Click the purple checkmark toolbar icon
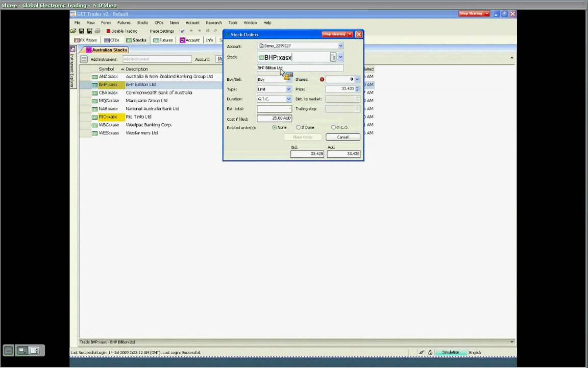The image size is (588, 368). pos(182,31)
